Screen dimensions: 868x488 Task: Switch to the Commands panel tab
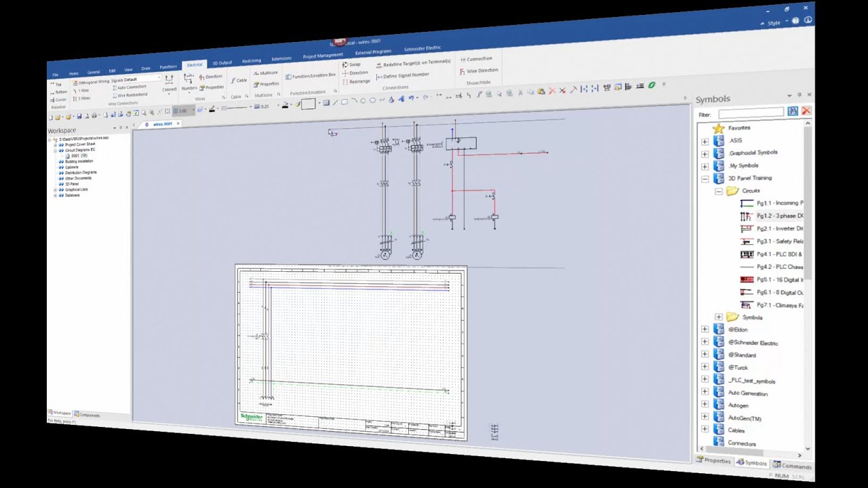(x=792, y=466)
